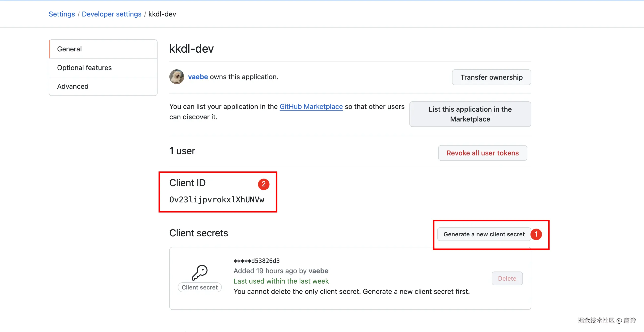Click the disabled Delete secret button
644x332 pixels.
507,278
